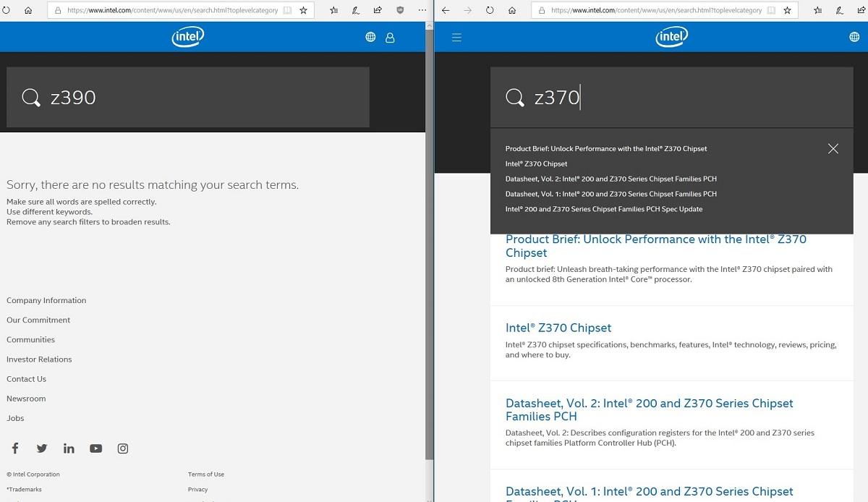
Task: Open the Share panel in the right browser
Action: click(862, 10)
